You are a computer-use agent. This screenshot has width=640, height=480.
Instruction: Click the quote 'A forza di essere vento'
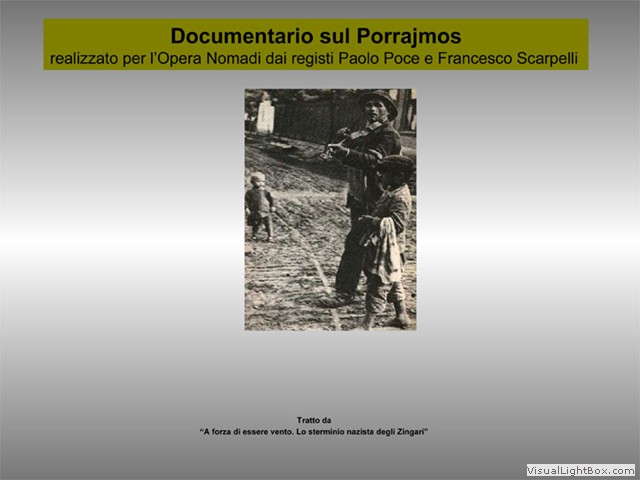(314, 432)
